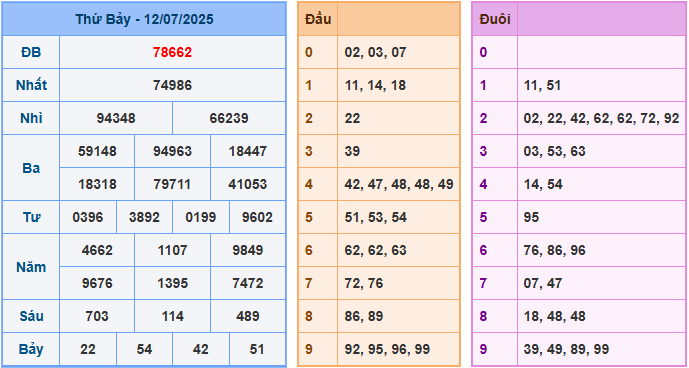Click the date header Thứ Bảy - 12/07/2025

coord(144,19)
